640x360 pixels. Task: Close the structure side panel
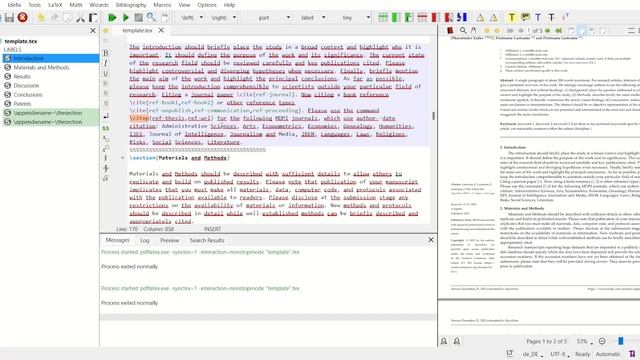tap(93, 31)
